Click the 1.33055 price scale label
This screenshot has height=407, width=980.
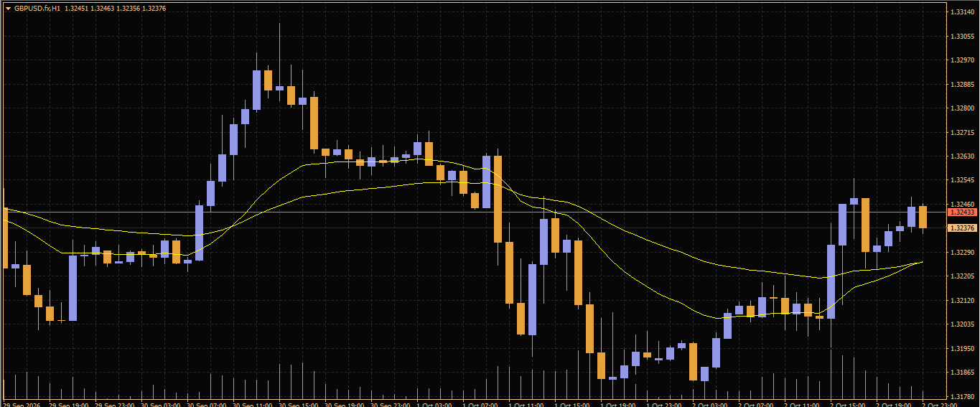click(962, 36)
